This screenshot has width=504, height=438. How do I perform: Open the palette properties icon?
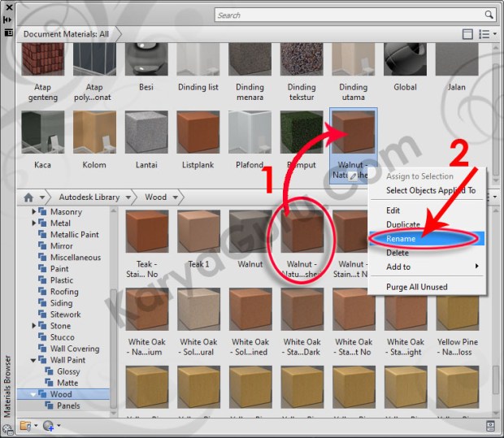(x=8, y=33)
